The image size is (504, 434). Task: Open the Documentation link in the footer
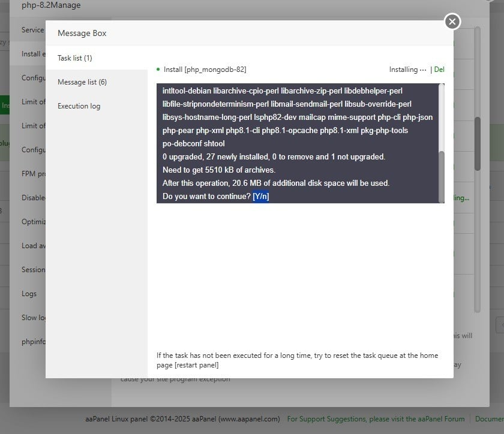click(x=489, y=419)
